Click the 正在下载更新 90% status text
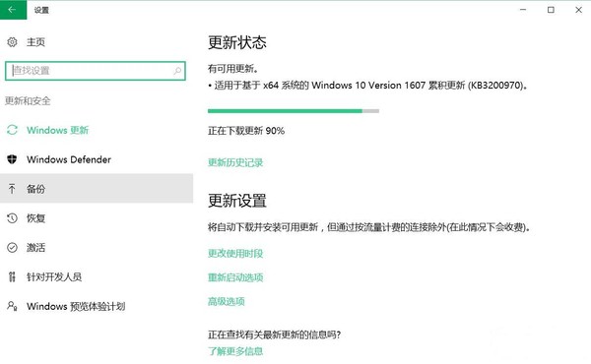Image resolution: width=591 pixels, height=364 pixels. (246, 131)
